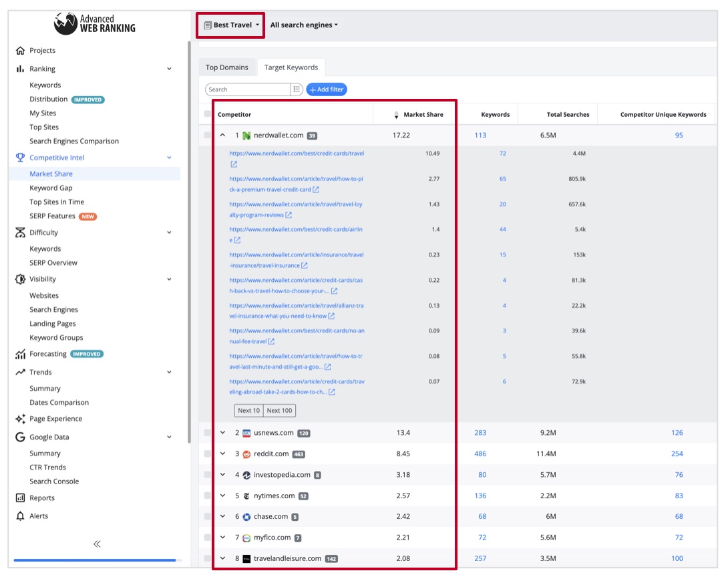The height and width of the screenshot is (581, 728).
Task: Click the Add filter button
Action: (x=327, y=89)
